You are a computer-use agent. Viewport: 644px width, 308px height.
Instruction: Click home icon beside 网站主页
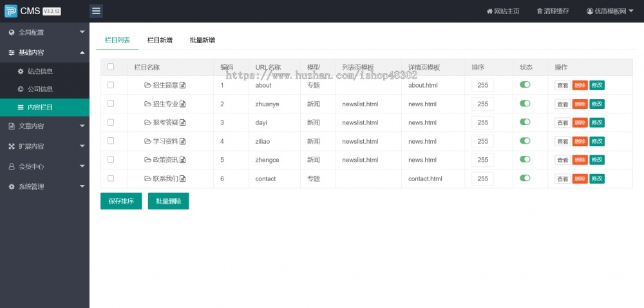pyautogui.click(x=489, y=12)
